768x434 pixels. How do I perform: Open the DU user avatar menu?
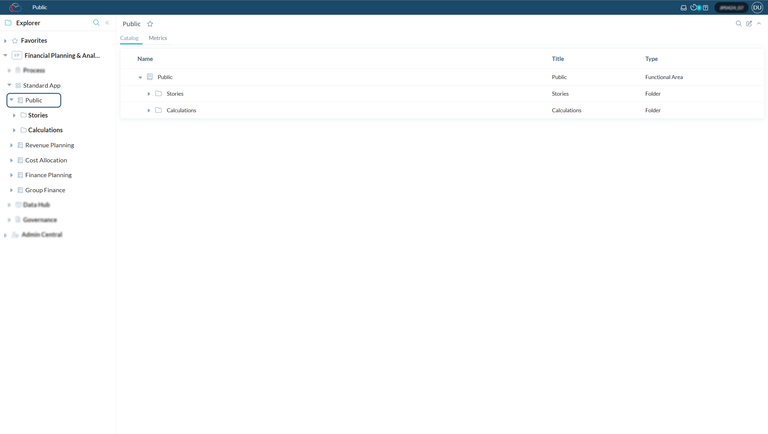click(757, 7)
